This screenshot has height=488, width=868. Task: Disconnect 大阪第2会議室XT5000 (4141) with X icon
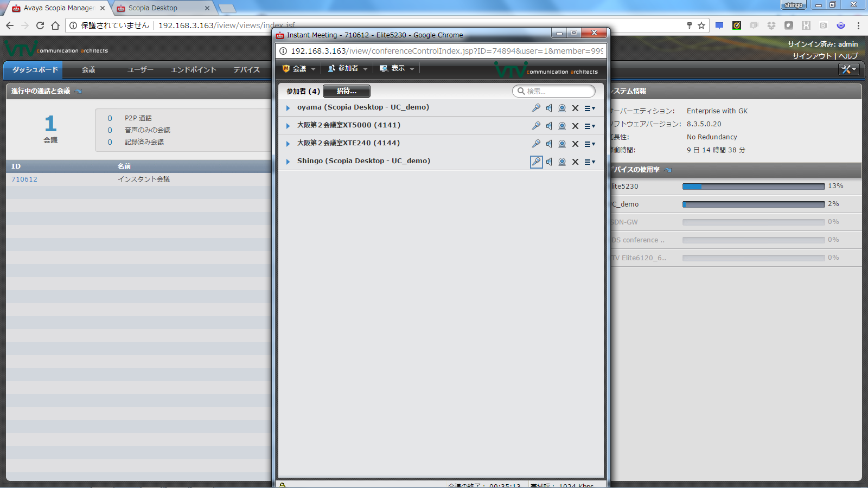(575, 126)
